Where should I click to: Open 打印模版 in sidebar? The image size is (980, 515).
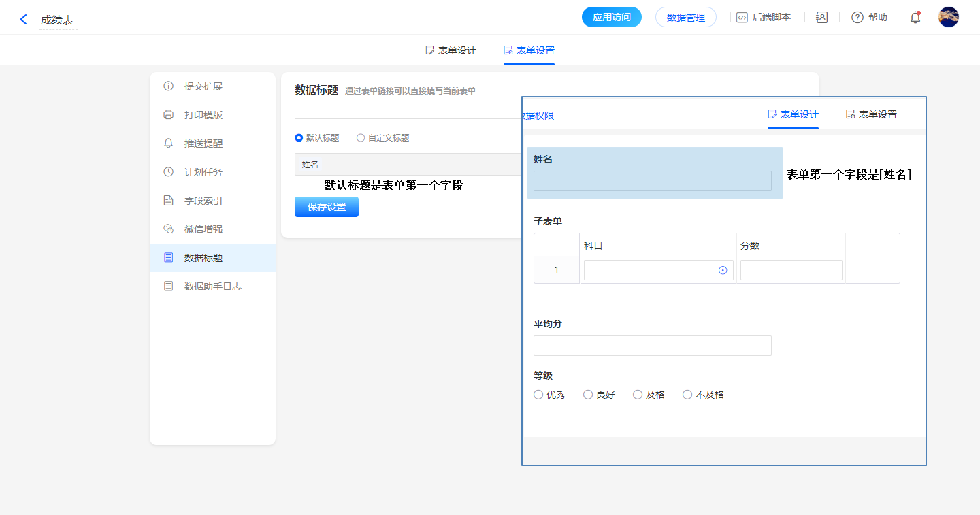click(x=203, y=115)
